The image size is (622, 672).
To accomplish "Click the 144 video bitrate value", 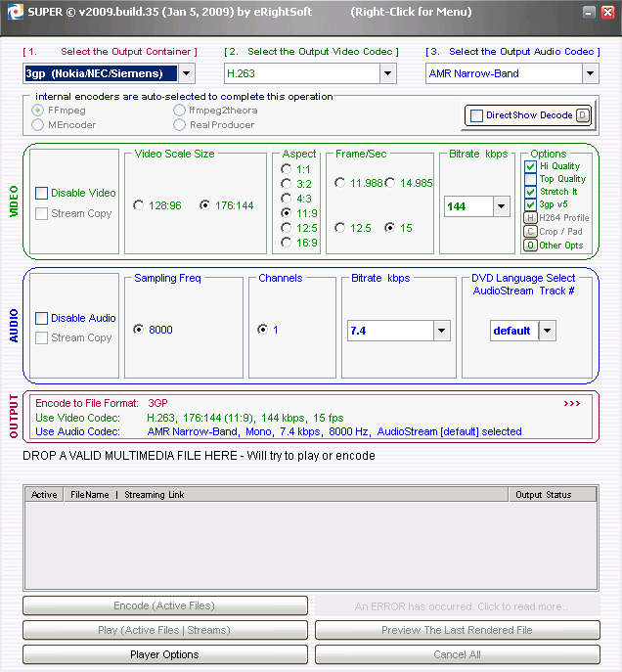I will pyautogui.click(x=469, y=206).
